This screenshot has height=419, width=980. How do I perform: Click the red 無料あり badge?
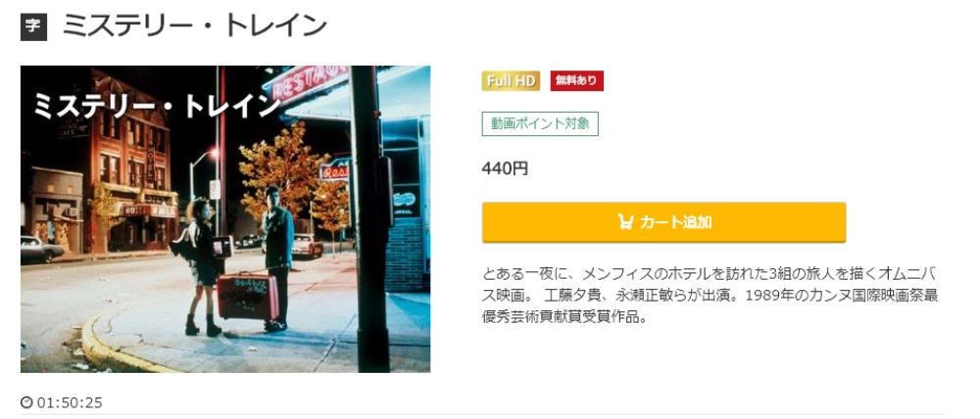[x=577, y=81]
